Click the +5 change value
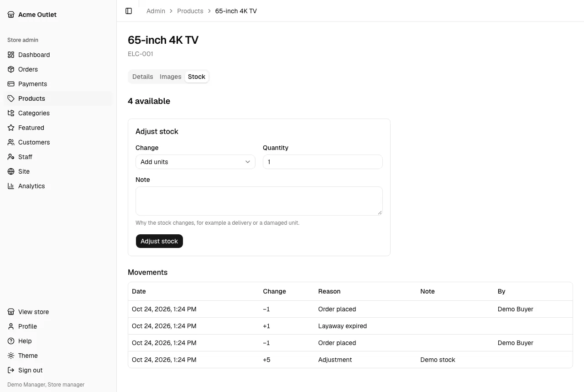This screenshot has height=392, width=584. click(x=266, y=360)
